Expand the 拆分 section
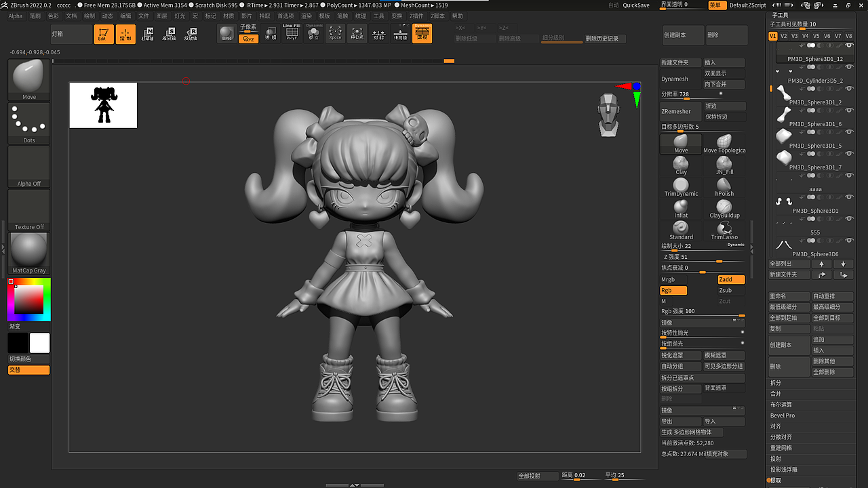Viewport: 868px width, 488px height. (x=776, y=383)
